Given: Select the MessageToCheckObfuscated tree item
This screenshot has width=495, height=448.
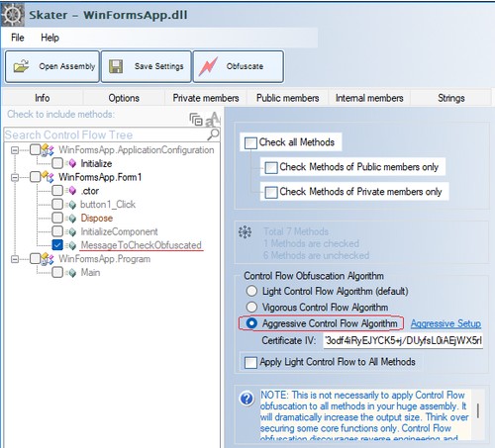Looking at the screenshot, I should coord(141,245).
